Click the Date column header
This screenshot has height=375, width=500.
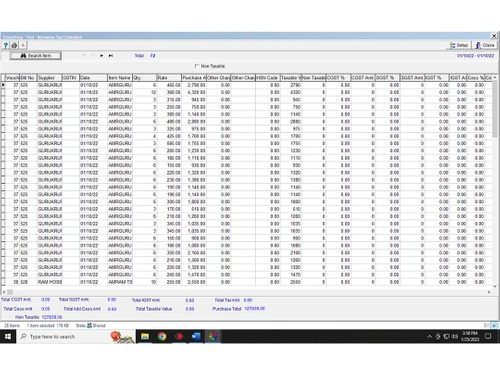point(93,78)
